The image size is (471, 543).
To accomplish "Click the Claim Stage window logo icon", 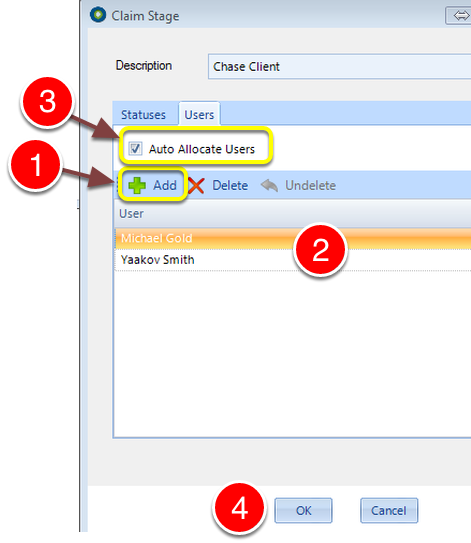I will pyautogui.click(x=98, y=15).
